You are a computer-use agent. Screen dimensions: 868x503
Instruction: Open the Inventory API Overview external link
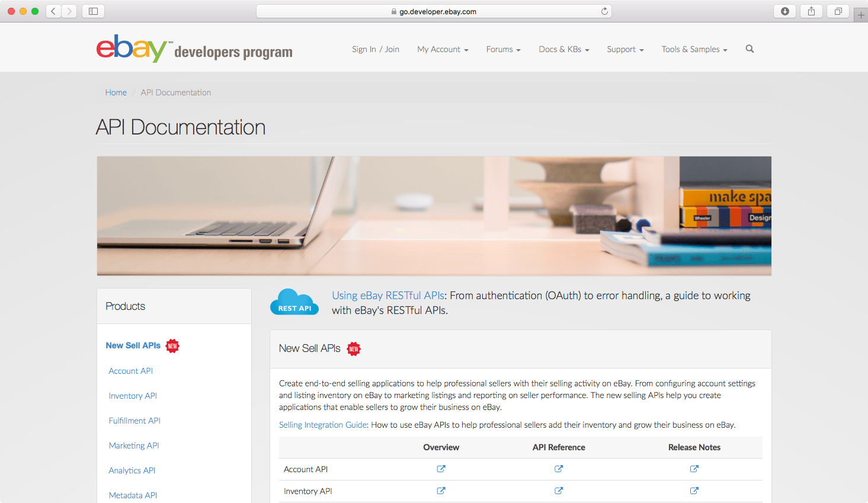coord(441,491)
